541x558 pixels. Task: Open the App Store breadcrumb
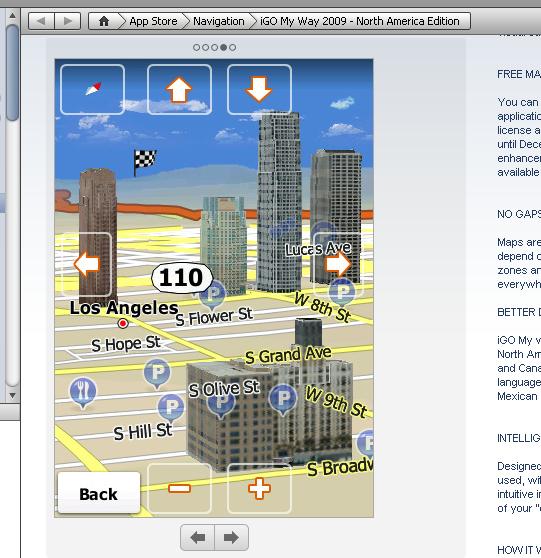(153, 21)
